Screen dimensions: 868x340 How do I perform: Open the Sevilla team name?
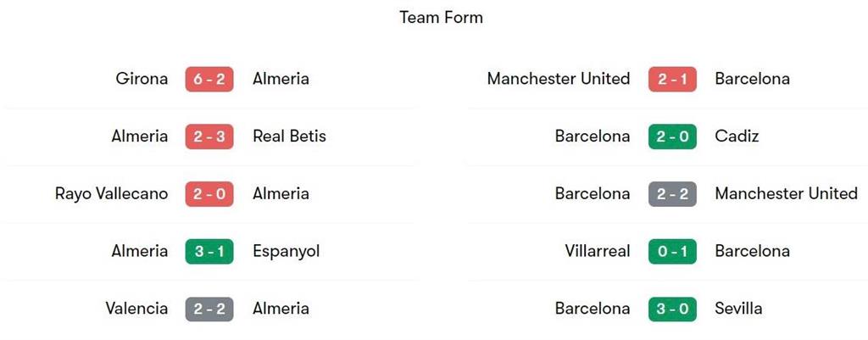(x=738, y=309)
